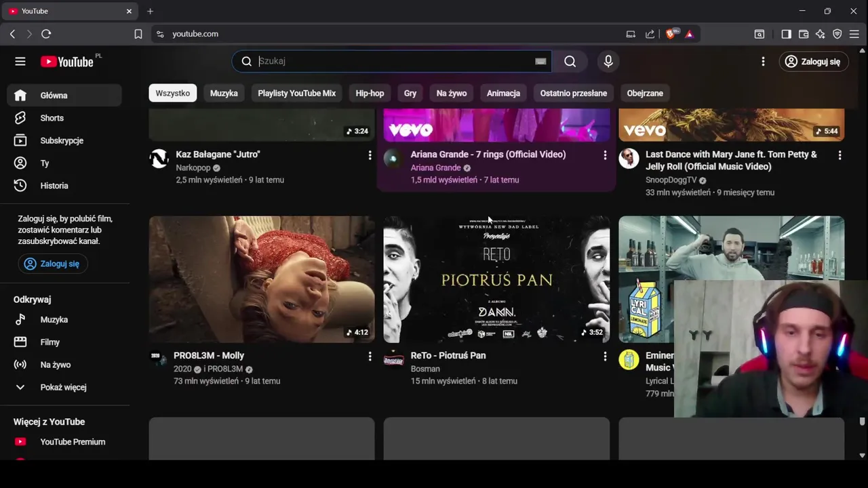Open Bosman channel avatar

[393, 360]
